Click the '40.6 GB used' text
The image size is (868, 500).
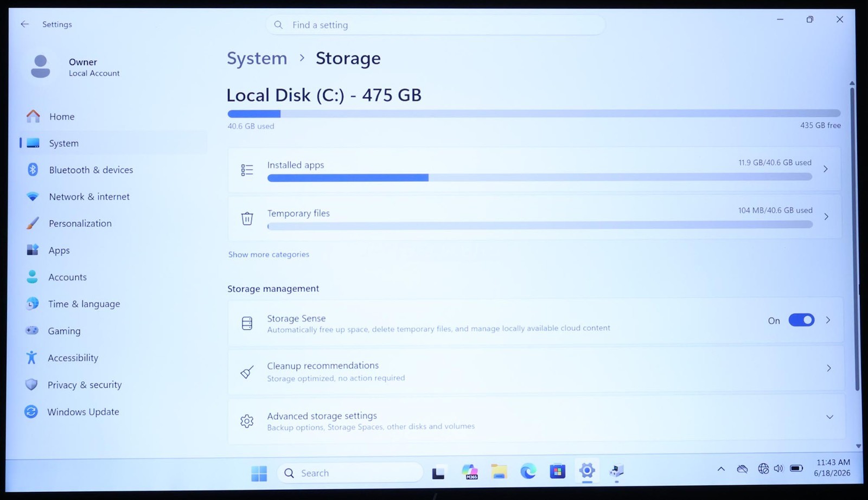point(251,126)
